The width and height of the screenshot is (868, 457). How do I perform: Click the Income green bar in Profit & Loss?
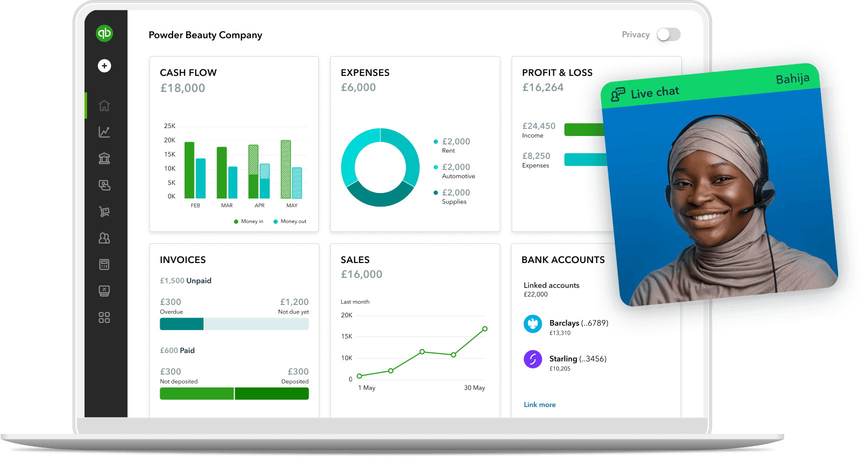coord(584,129)
